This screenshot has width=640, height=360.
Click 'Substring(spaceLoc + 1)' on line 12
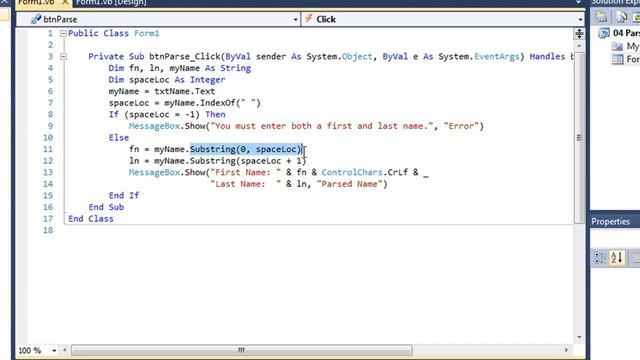[248, 161]
